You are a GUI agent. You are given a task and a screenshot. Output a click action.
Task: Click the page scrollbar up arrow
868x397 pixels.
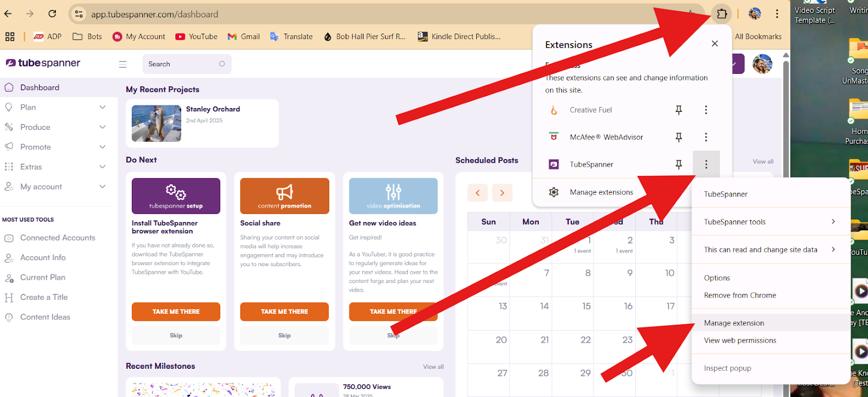point(786,55)
